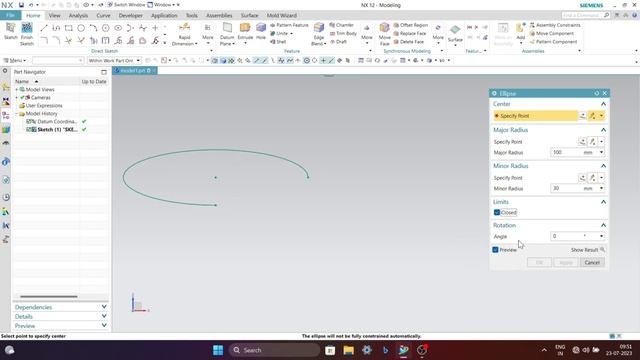The image size is (640, 360).
Task: Open the Menu dropdown
Action: [x=15, y=60]
